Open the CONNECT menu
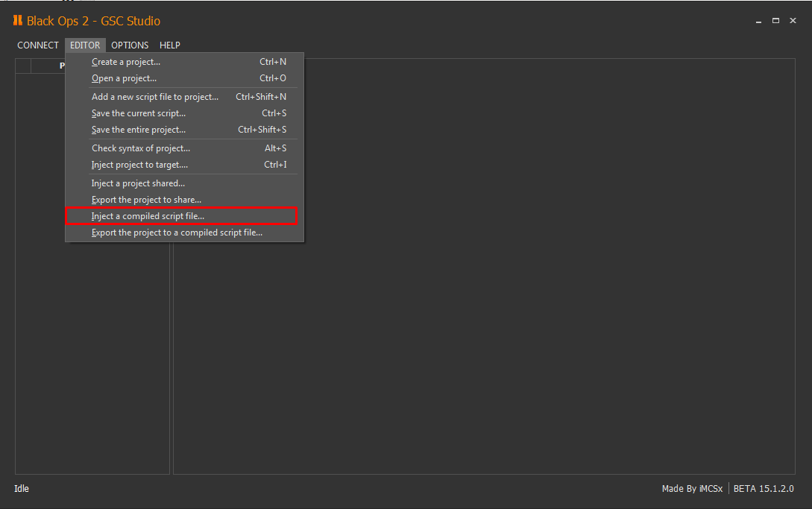812x509 pixels. click(38, 45)
